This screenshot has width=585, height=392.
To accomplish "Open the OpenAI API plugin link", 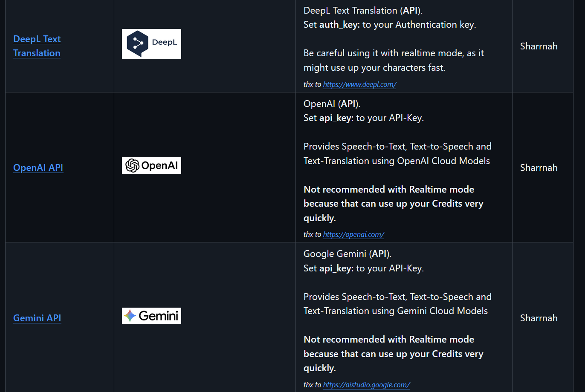I will pos(38,167).
